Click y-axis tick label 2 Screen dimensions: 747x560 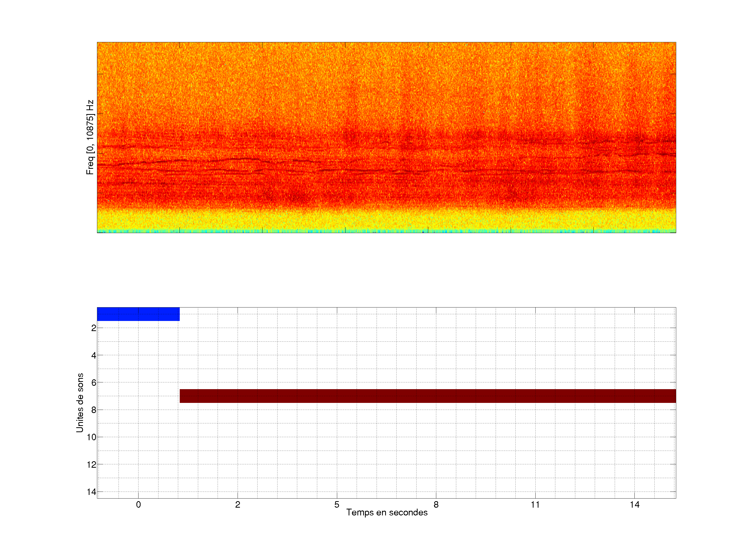(x=94, y=328)
